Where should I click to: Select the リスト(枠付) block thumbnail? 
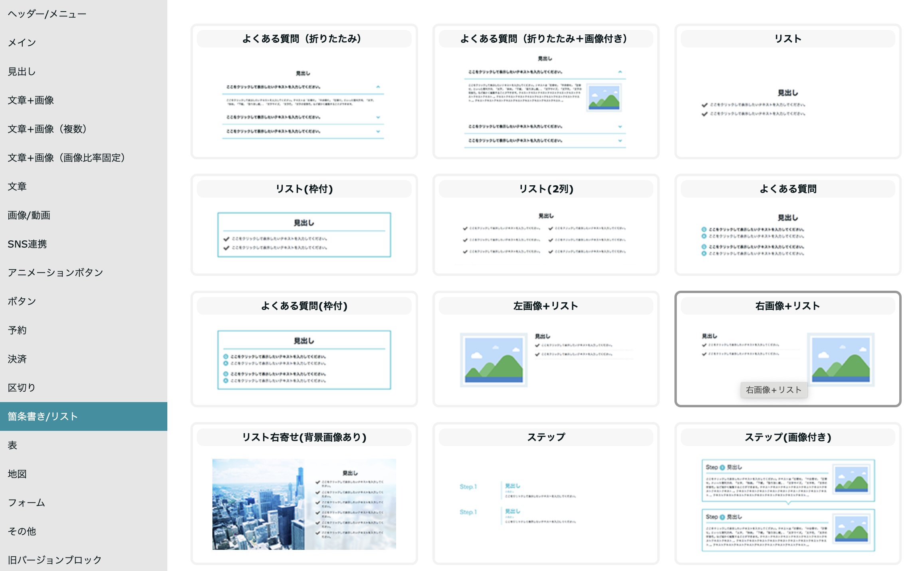(x=304, y=225)
